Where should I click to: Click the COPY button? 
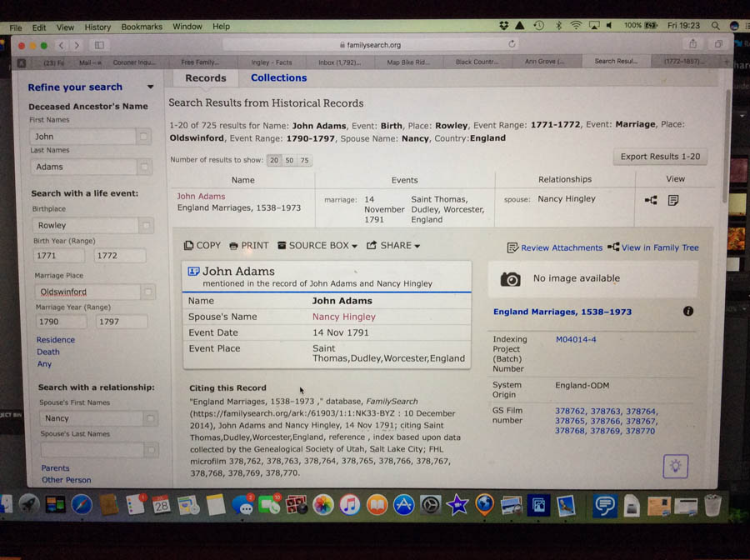pyautogui.click(x=202, y=245)
